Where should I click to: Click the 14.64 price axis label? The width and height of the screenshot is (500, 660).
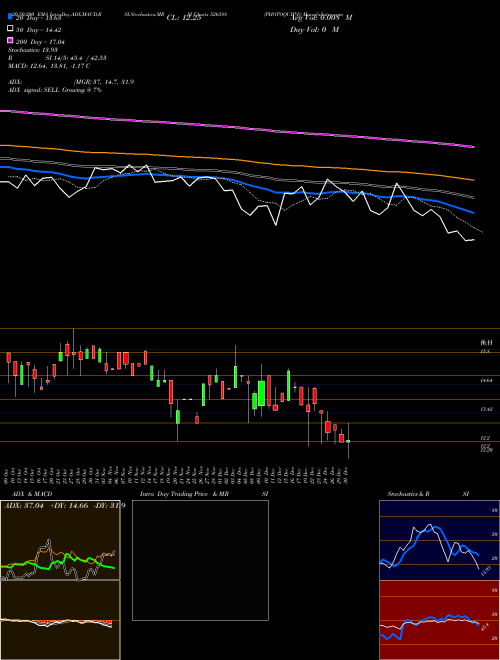(x=487, y=380)
